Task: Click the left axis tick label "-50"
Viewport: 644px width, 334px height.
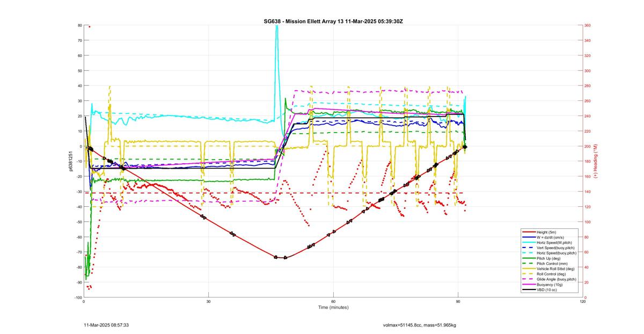Action: pyautogui.click(x=78, y=222)
